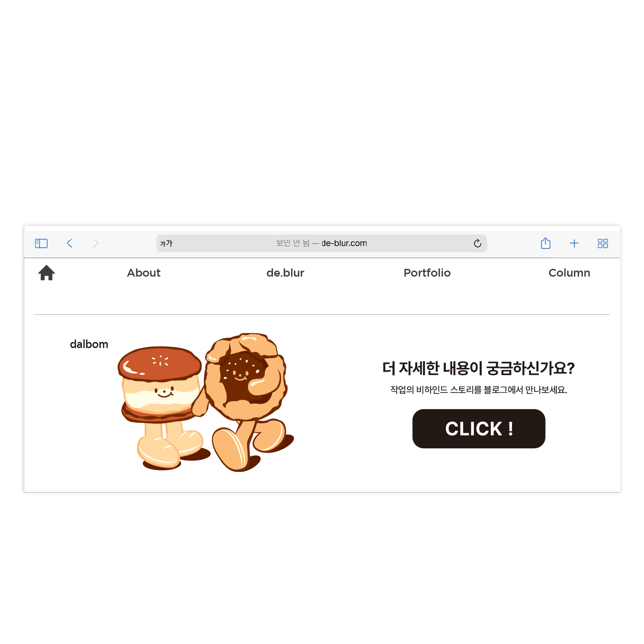The image size is (644, 644).
Task: Add a new tab with plus icon
Action: click(x=574, y=243)
